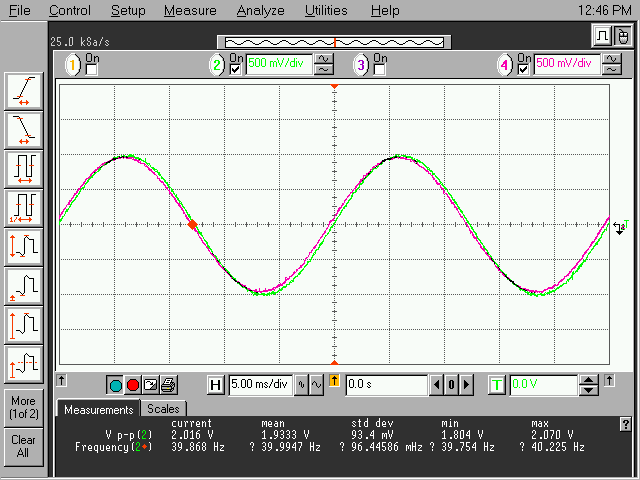Open the File menu
This screenshot has width=640, height=480.
[20, 10]
